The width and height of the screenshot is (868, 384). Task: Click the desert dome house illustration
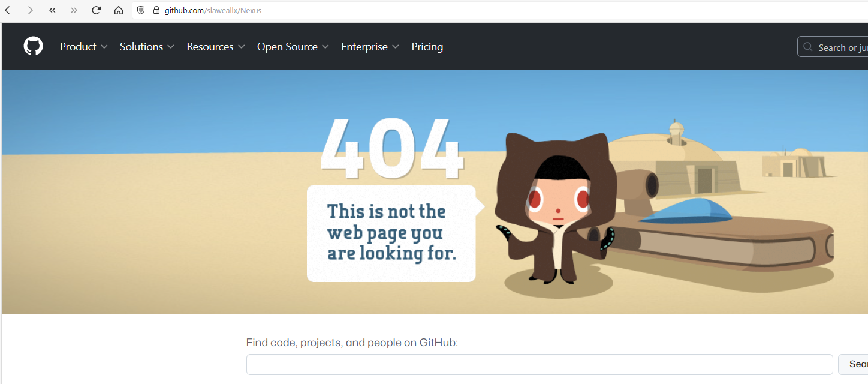(x=671, y=157)
